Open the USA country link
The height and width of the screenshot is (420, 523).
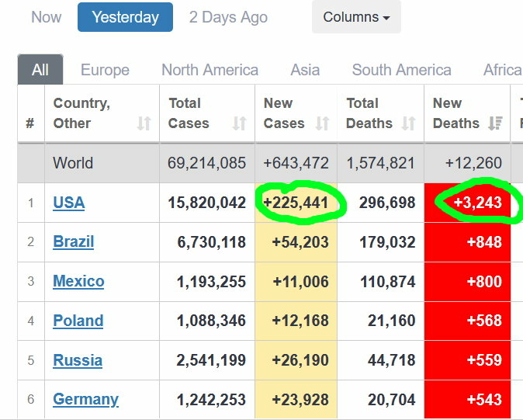tap(69, 203)
